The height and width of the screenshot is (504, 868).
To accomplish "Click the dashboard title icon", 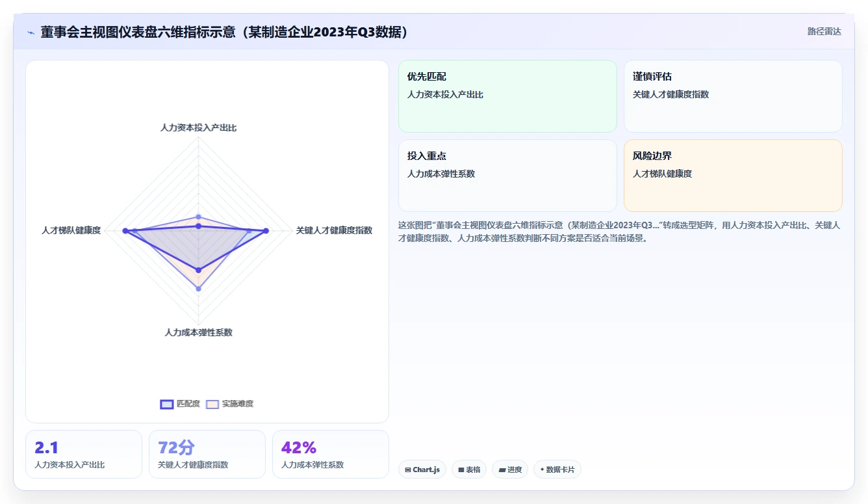I will click(31, 33).
